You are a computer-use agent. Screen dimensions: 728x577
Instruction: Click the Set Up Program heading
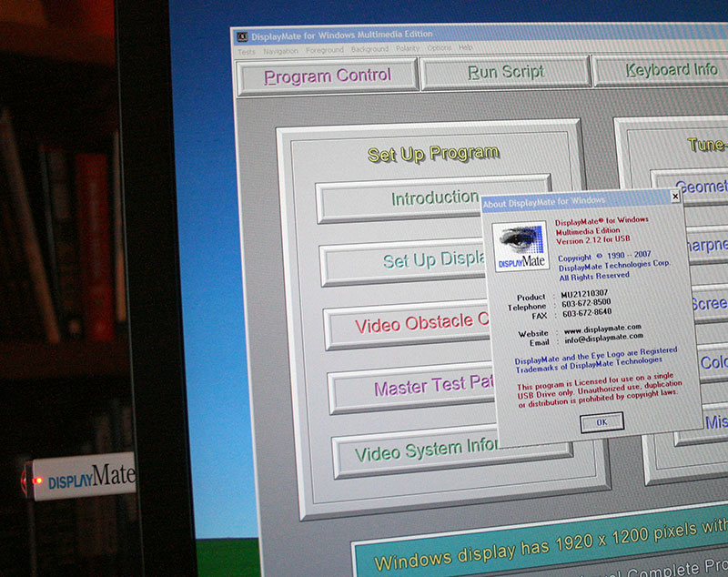click(433, 154)
